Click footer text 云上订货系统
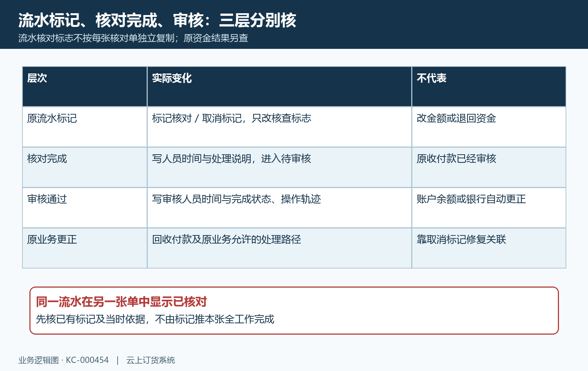 tap(151, 360)
